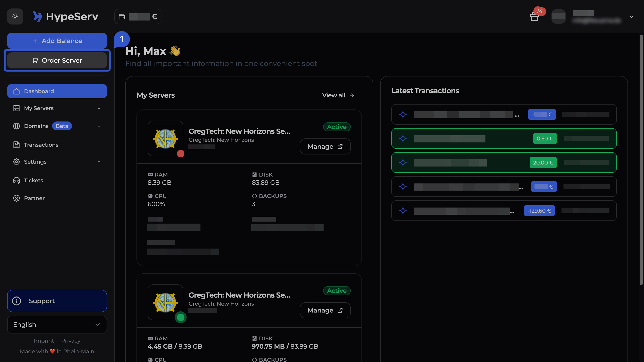Click the Support info icon
This screenshot has width=644, height=362.
point(17,301)
